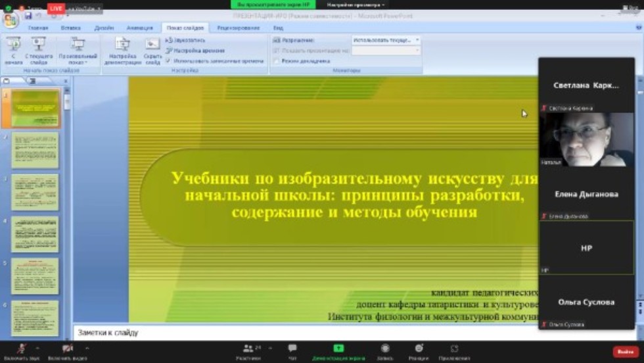Viewport: 644px width, 363px height.
Task: Switch to Slides thumbnails pane tab icon
Action: click(7, 81)
